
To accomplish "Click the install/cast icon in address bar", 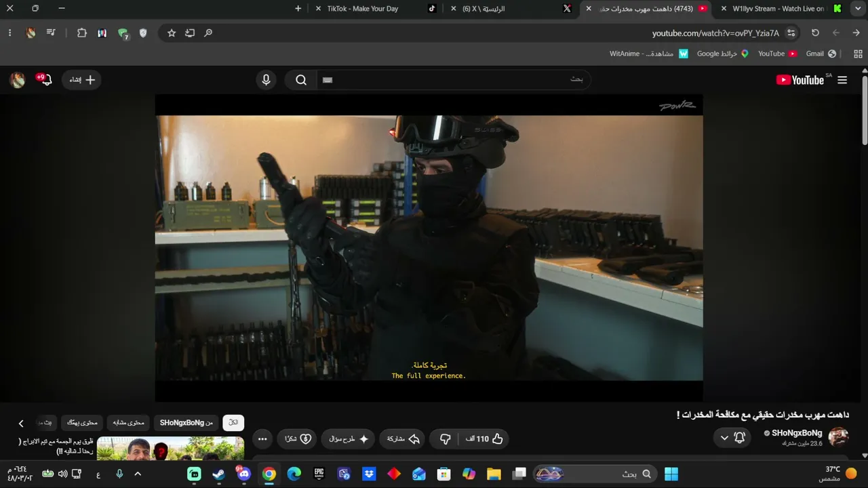I will (x=190, y=33).
